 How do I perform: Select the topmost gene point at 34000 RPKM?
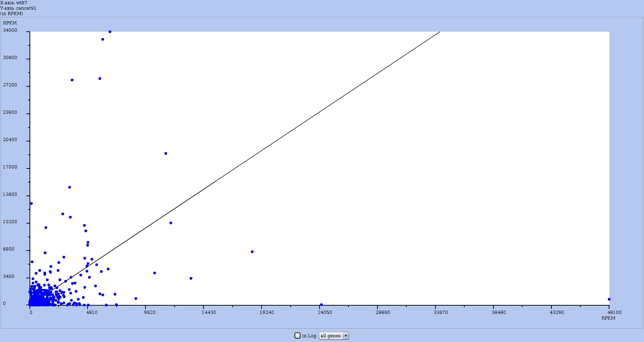coord(110,32)
